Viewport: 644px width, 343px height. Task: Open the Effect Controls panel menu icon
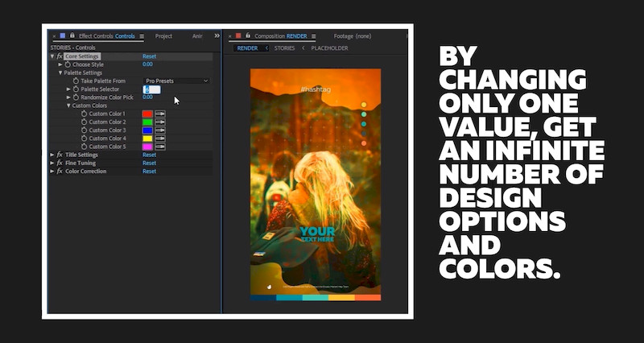(142, 36)
